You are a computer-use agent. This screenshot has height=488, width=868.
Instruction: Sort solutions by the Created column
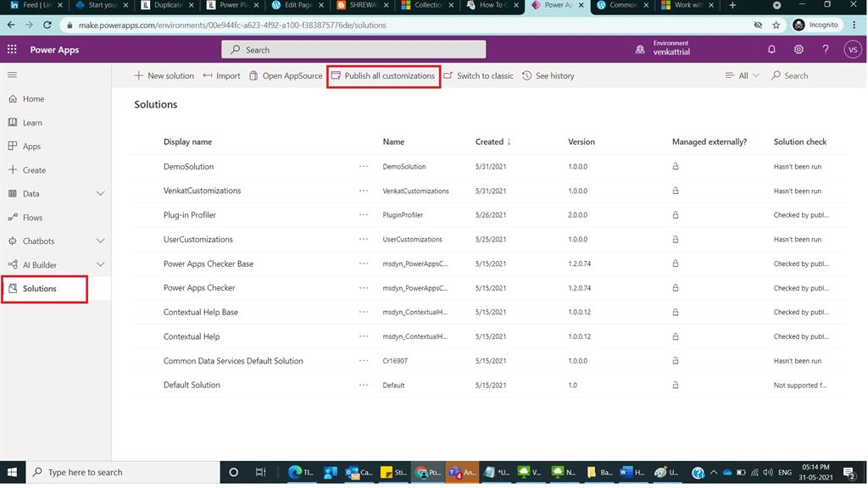click(x=492, y=141)
